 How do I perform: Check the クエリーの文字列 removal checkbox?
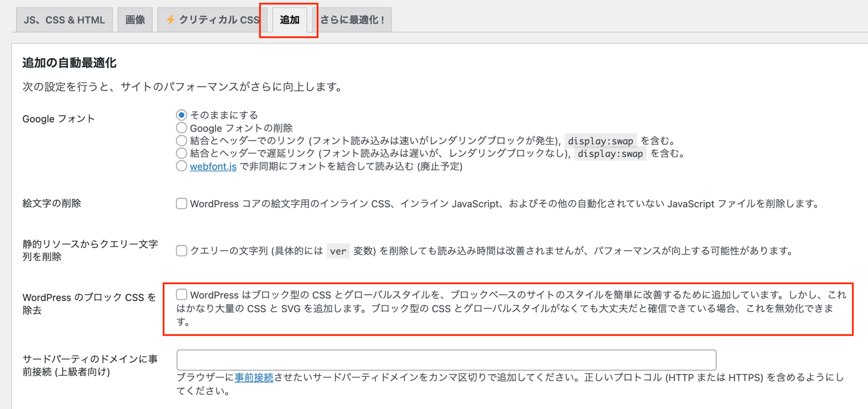[x=181, y=251]
